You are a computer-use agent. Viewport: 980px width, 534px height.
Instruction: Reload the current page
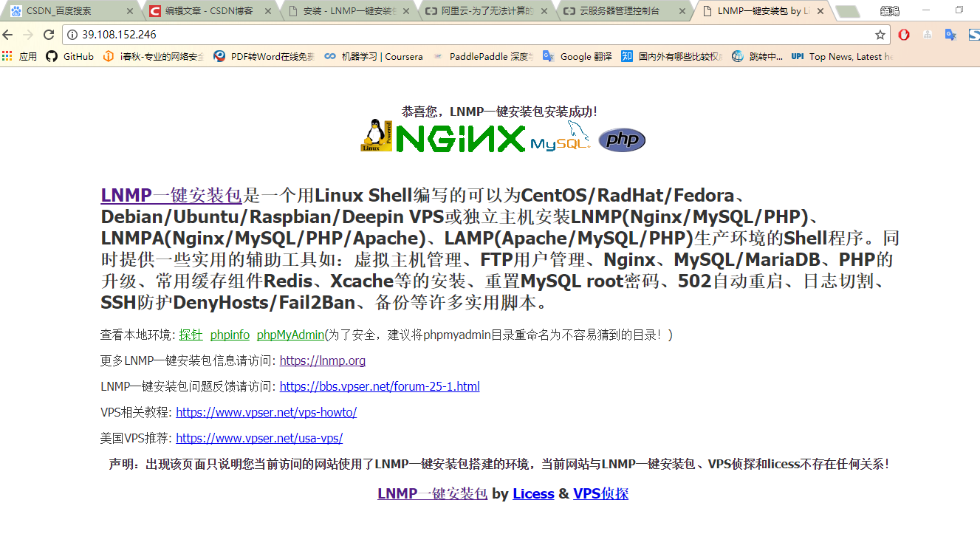(x=49, y=35)
